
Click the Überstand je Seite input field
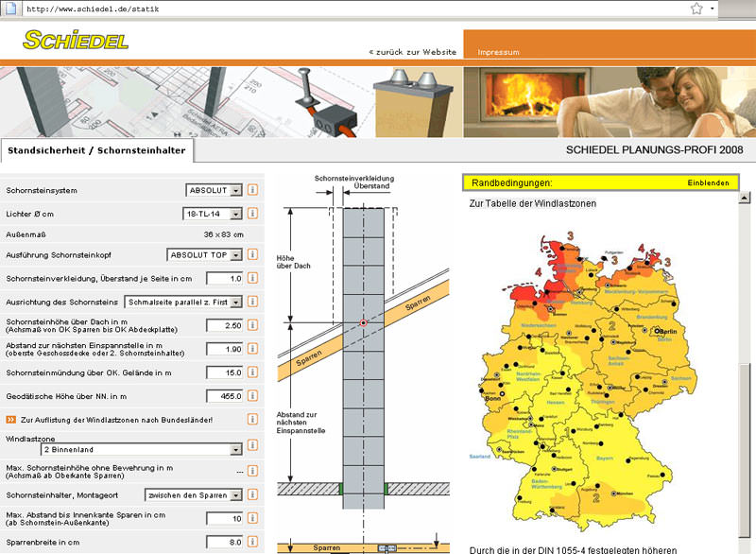[225, 278]
